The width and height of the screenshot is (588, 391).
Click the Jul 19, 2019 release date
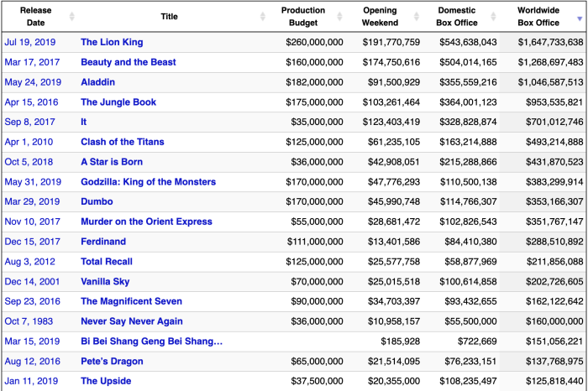32,42
